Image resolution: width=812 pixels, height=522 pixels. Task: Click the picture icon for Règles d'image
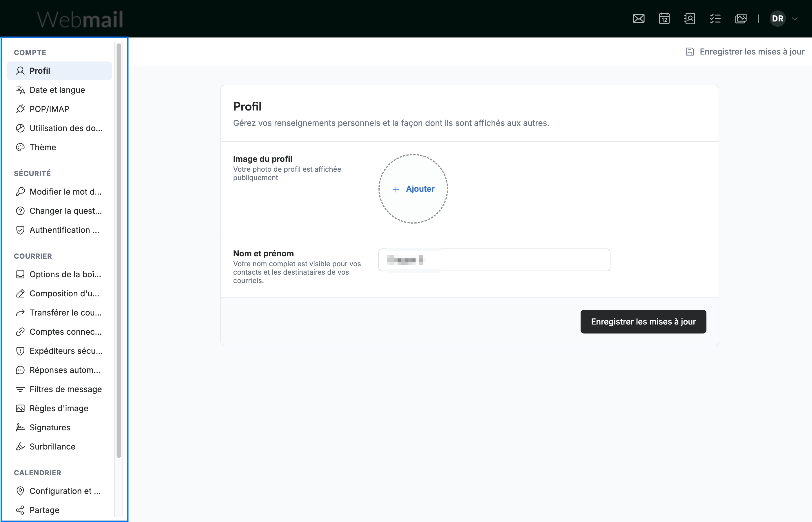click(20, 408)
